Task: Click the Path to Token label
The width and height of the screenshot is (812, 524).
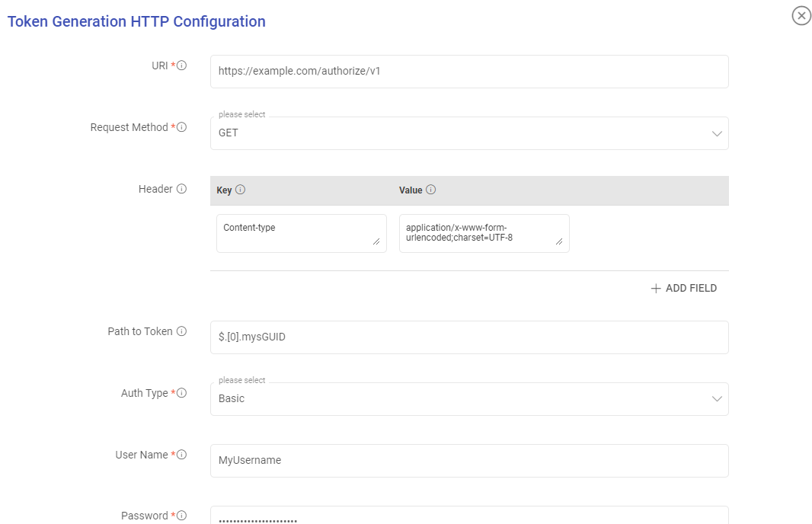Action: (x=140, y=331)
